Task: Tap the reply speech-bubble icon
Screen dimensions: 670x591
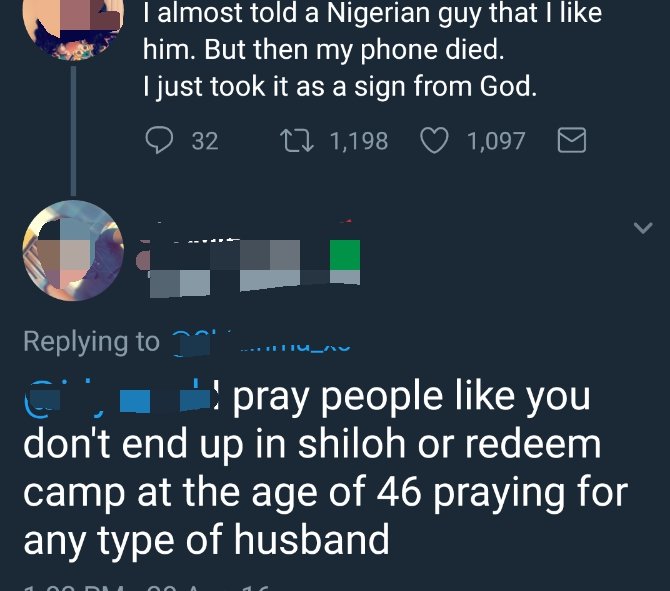Action: 159,140
